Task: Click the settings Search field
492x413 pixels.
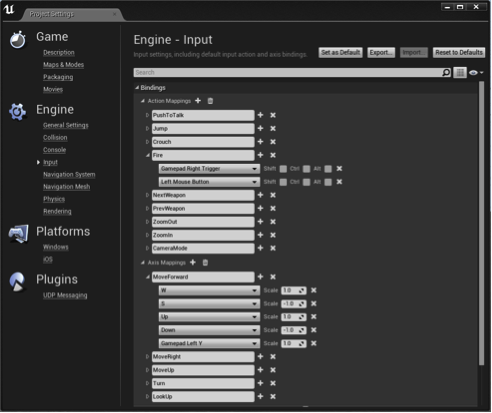Action: [288, 72]
